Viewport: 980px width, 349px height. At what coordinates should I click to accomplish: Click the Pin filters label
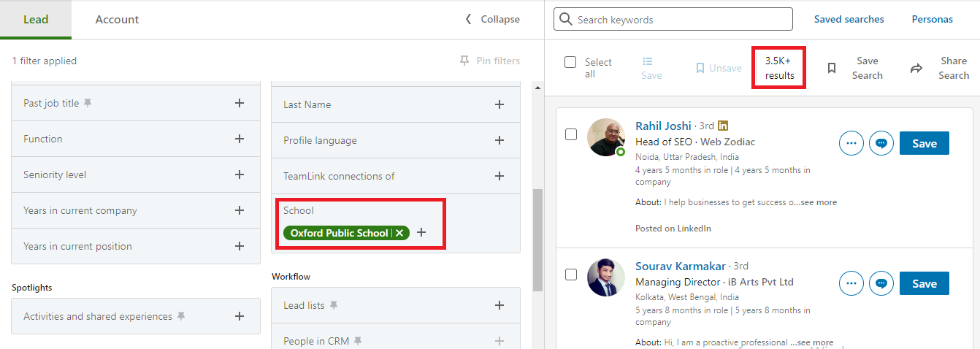pyautogui.click(x=498, y=61)
